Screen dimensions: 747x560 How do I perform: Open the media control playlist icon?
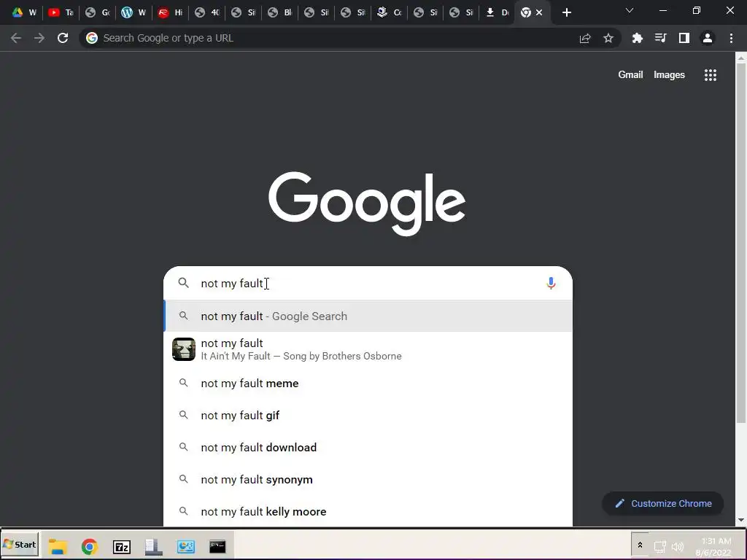[660, 38]
